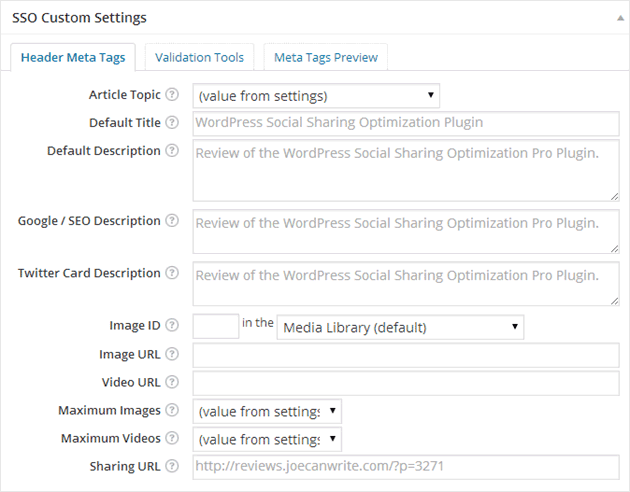Switch to the Validation Tools tab

tap(199, 57)
